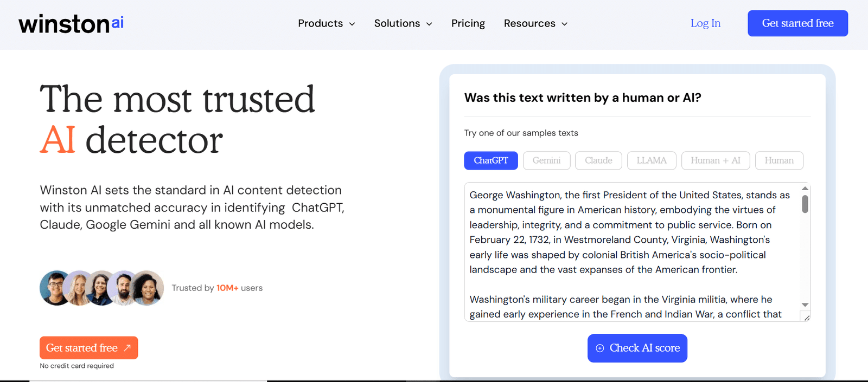This screenshot has width=868, height=382.
Task: Expand the Products dropdown menu
Action: click(x=326, y=23)
